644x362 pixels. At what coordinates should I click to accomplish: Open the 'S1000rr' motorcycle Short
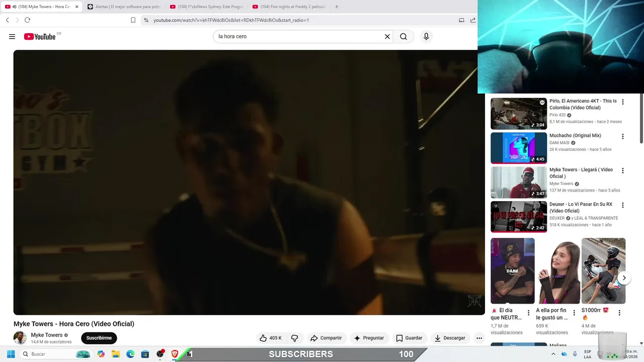[x=603, y=271]
